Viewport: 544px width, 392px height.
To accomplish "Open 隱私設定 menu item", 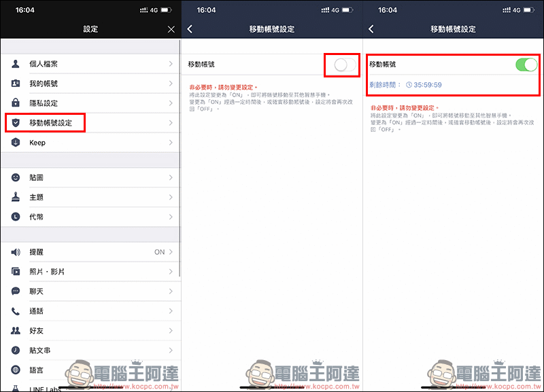I will [90, 103].
